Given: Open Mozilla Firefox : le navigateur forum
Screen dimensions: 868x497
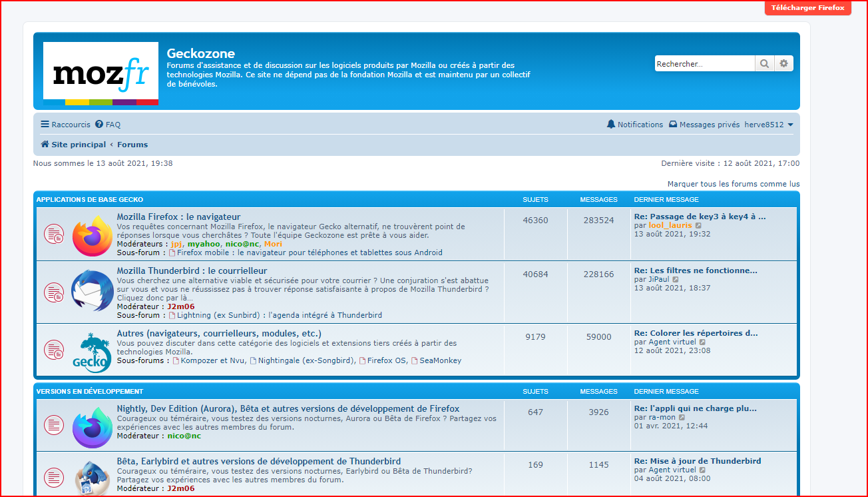Looking at the screenshot, I should pyautogui.click(x=179, y=217).
